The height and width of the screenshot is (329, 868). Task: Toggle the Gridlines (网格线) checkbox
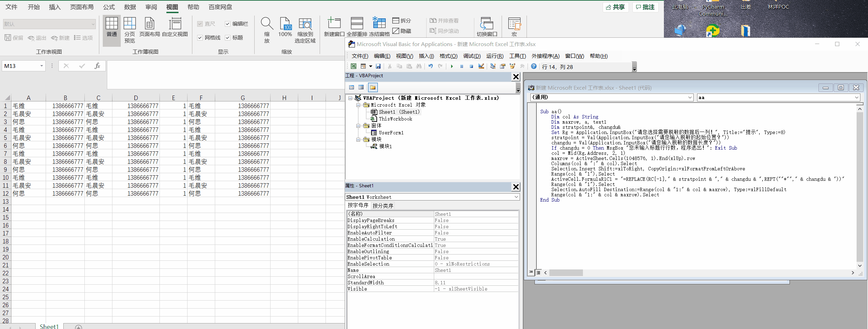point(200,37)
